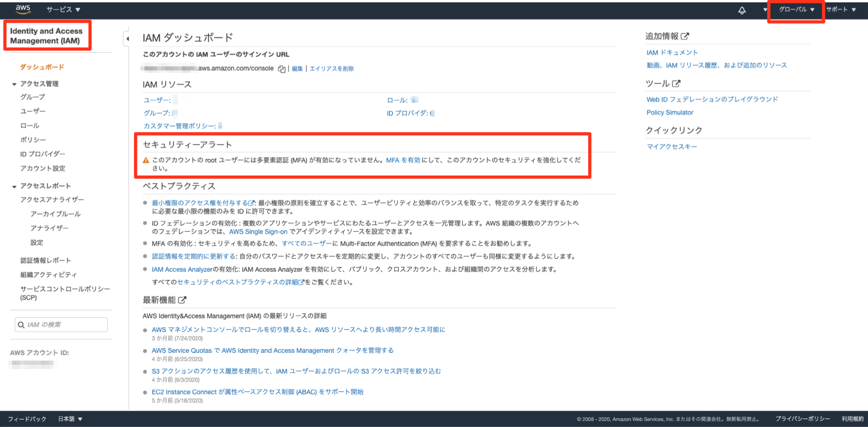Open the AWS Single Sign-on link
The image size is (868, 427).
tap(258, 232)
